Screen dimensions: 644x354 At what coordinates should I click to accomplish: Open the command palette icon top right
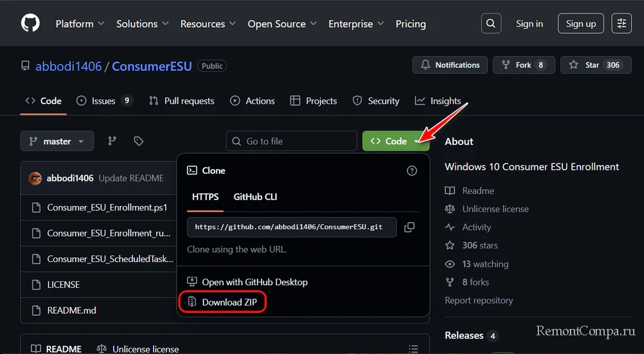621,24
